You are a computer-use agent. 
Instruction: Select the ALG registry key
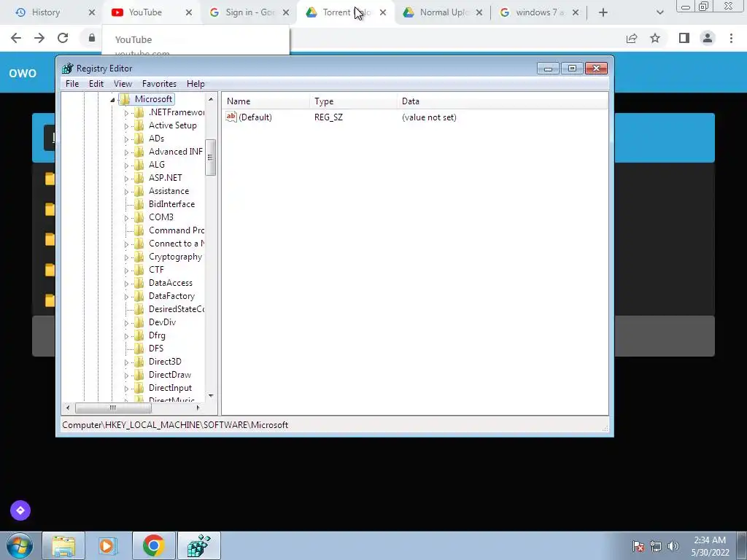(x=157, y=165)
